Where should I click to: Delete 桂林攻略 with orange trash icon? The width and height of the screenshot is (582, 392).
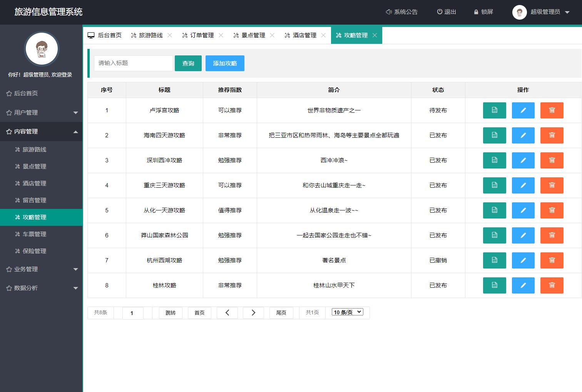[552, 285]
